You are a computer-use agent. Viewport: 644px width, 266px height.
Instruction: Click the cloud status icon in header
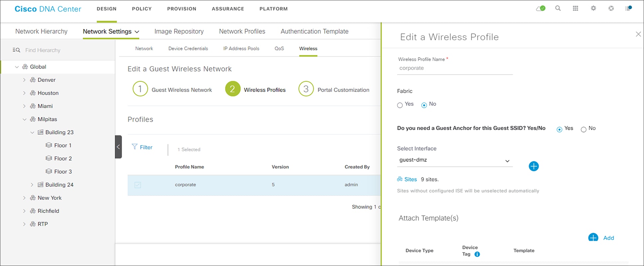pos(540,8)
